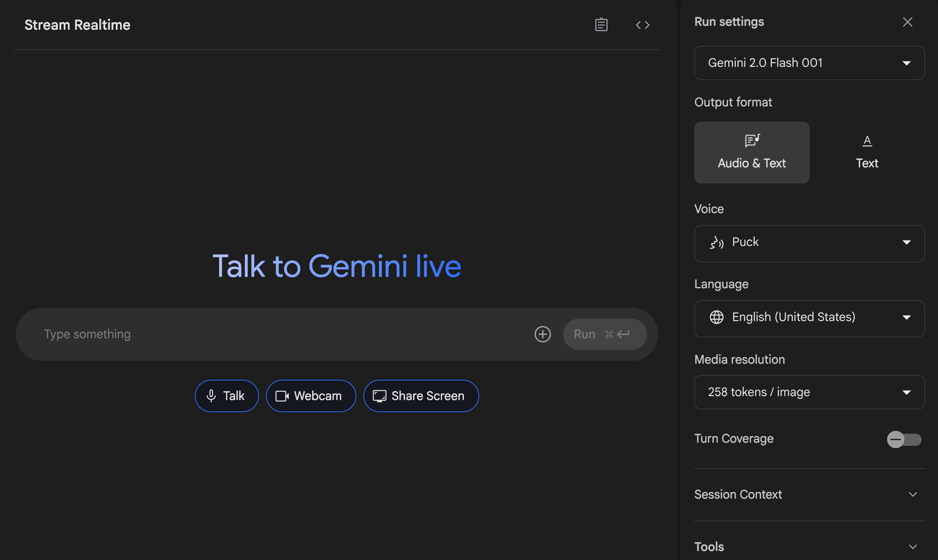The width and height of the screenshot is (938, 560).
Task: Click the Run settings heading
Action: click(x=729, y=22)
